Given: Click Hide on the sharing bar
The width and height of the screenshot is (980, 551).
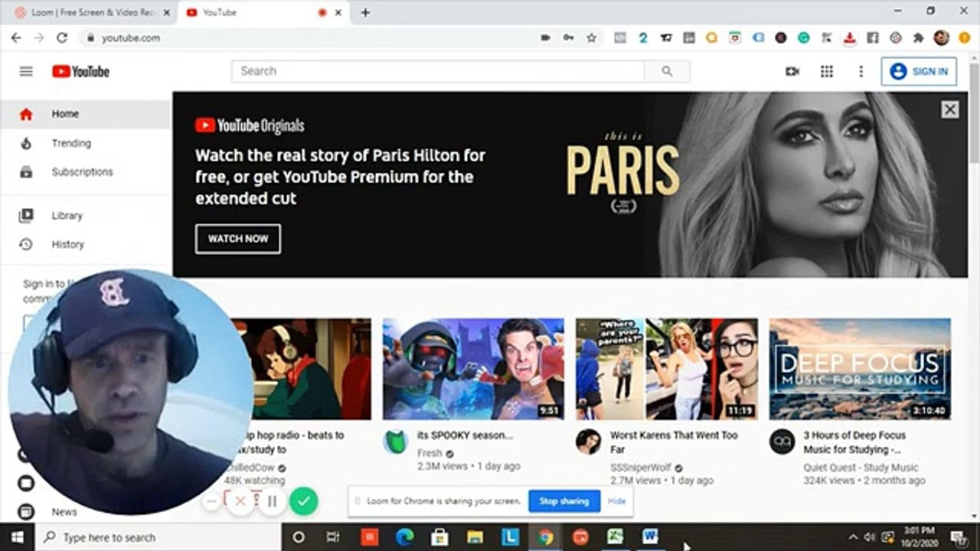Looking at the screenshot, I should [x=617, y=501].
